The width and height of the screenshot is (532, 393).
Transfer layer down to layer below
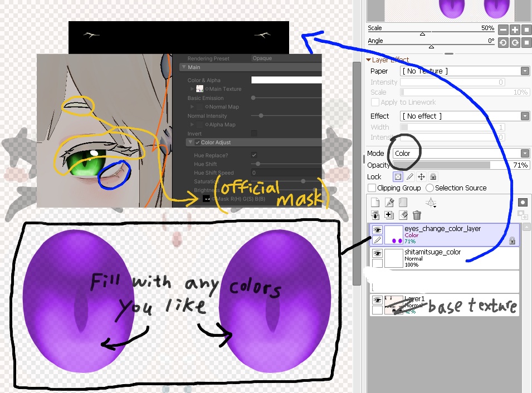pyautogui.click(x=375, y=215)
